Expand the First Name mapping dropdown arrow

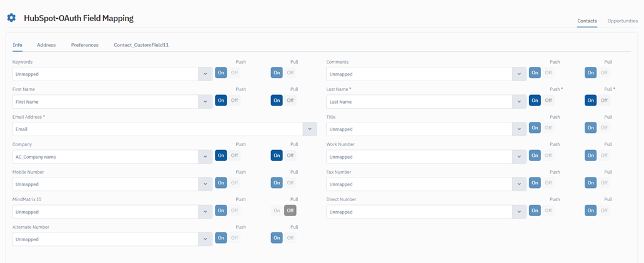[206, 102]
